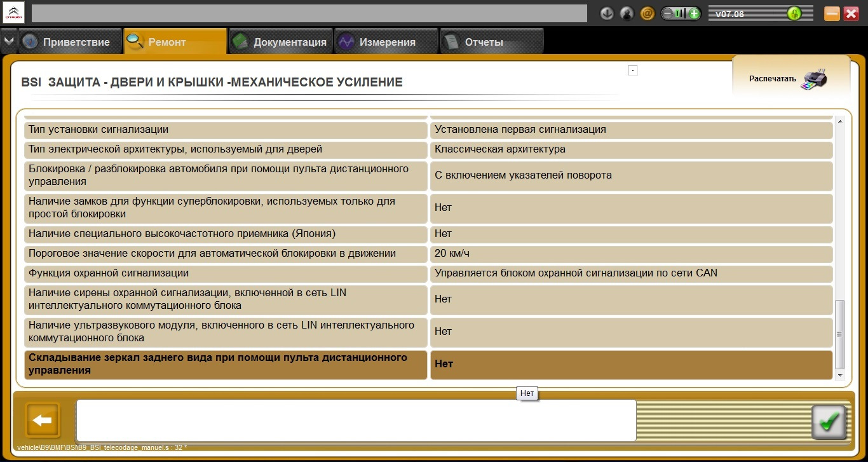Select 'Нет' value for ультразвукового модуля row

click(632, 332)
